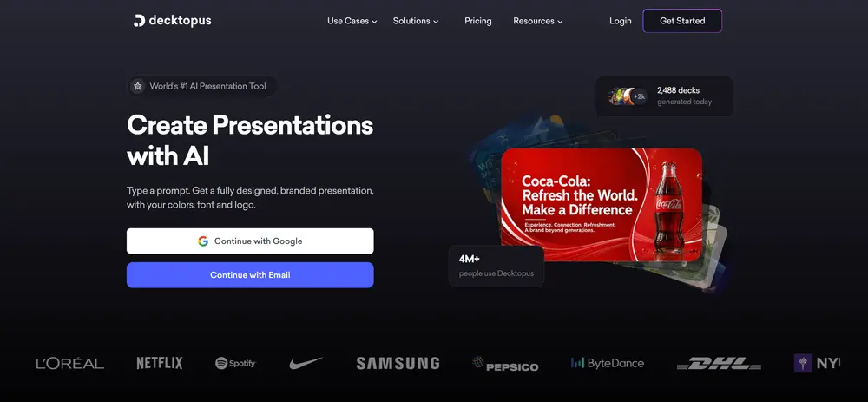The height and width of the screenshot is (402, 868).
Task: Click the Get Started button
Action: (682, 21)
